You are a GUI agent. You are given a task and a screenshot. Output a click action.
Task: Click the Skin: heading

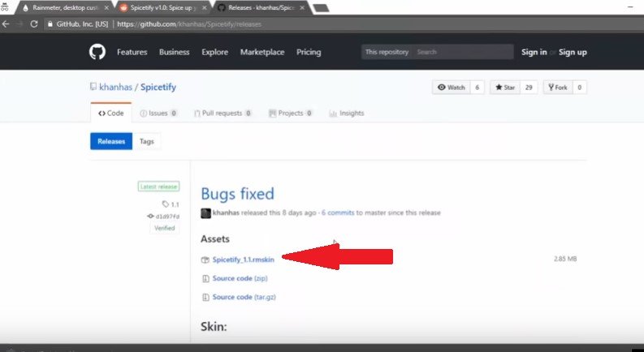coord(214,327)
